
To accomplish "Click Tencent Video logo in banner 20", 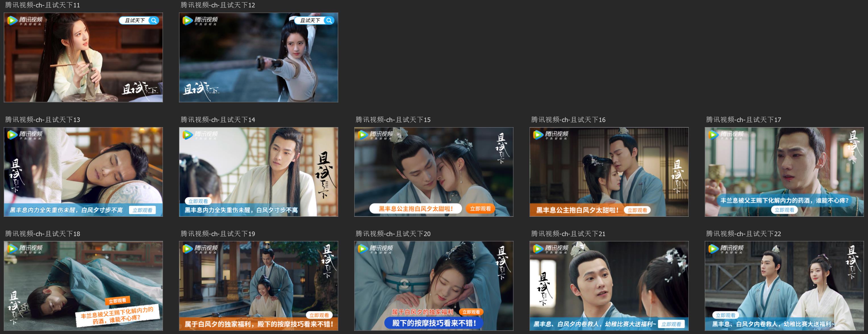I will [x=375, y=249].
